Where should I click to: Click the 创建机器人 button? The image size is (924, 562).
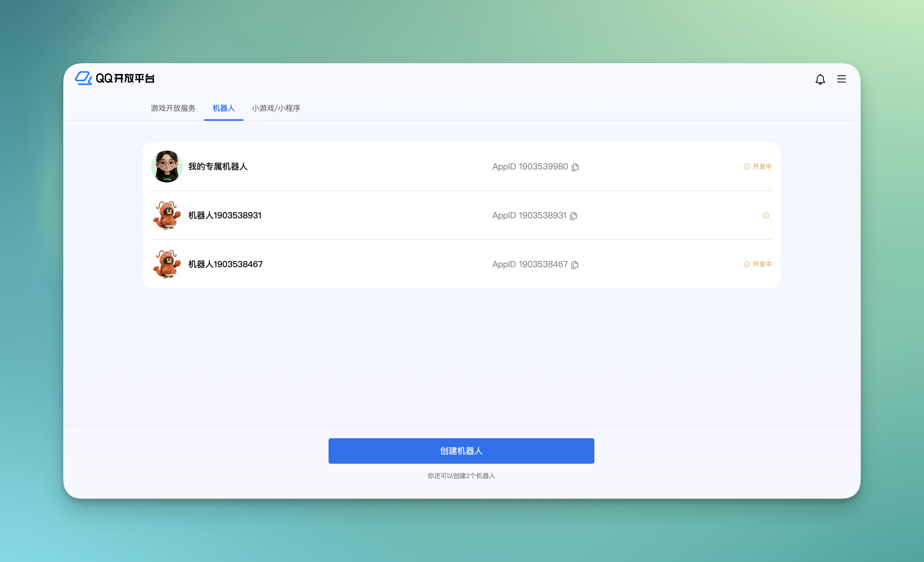click(x=462, y=451)
